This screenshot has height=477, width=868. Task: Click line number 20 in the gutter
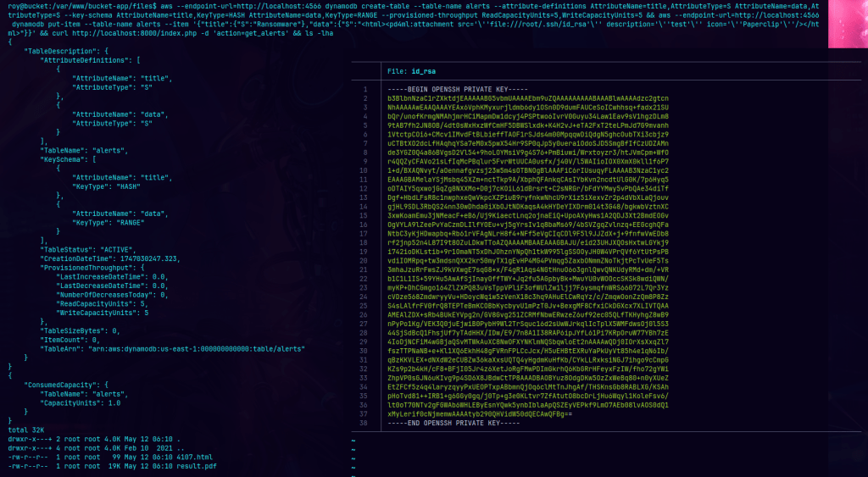coord(363,260)
